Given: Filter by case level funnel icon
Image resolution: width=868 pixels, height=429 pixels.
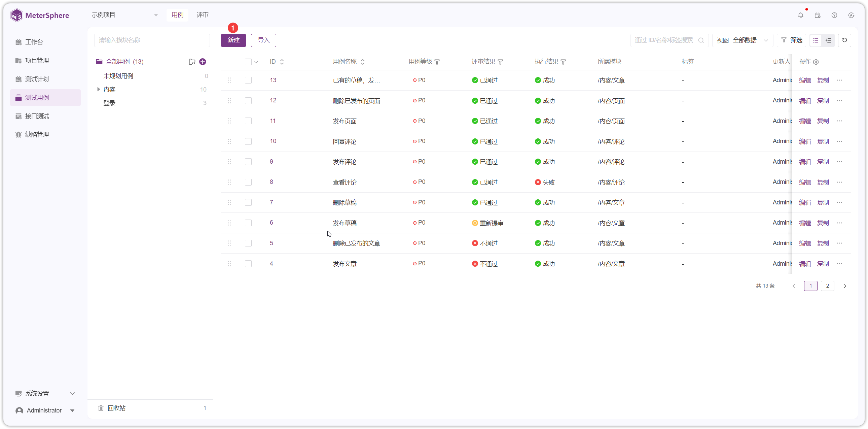Looking at the screenshot, I should (437, 62).
